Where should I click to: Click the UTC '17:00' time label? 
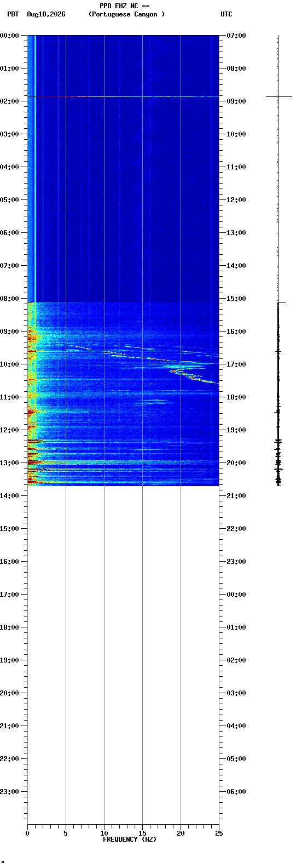(x=236, y=364)
